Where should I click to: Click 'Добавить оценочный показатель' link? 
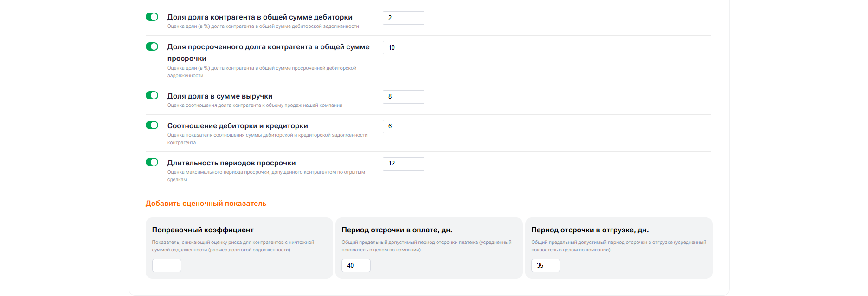[x=206, y=204]
